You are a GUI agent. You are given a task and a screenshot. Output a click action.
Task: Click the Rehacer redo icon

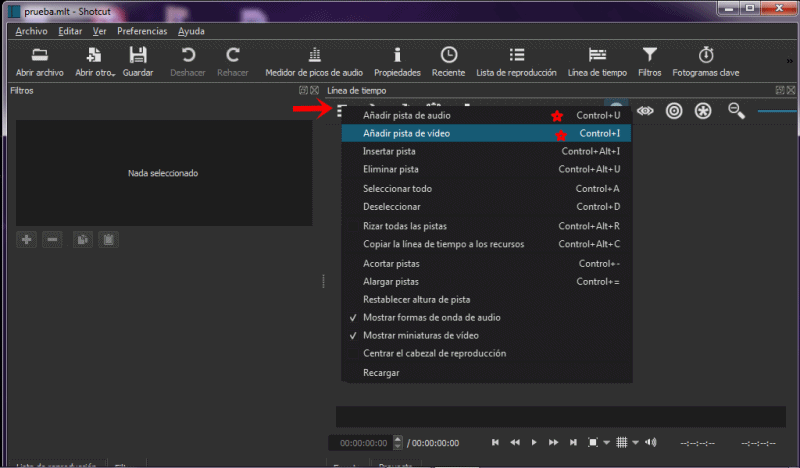(x=233, y=55)
